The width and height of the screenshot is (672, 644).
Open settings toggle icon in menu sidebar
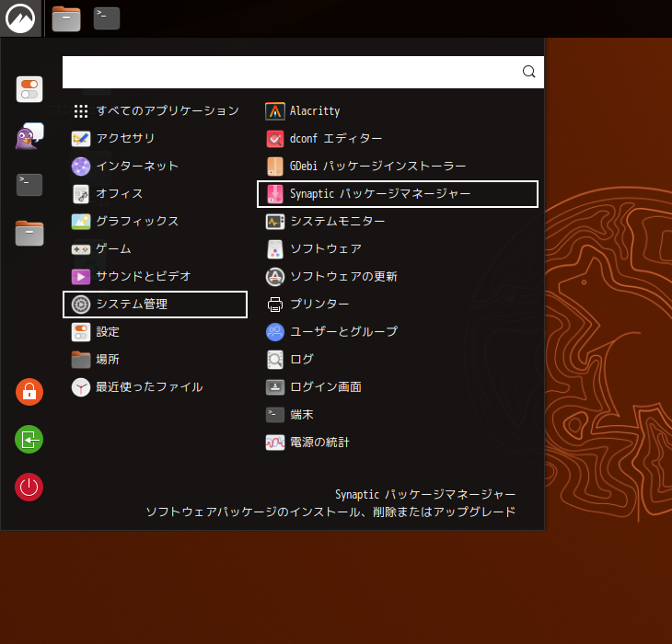pos(29,89)
